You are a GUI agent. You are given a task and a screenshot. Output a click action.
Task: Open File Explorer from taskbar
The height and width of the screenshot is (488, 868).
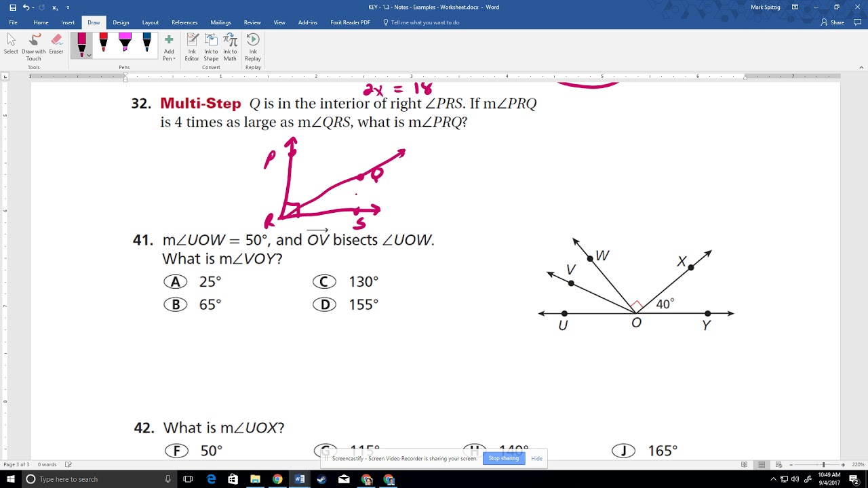tap(255, 479)
